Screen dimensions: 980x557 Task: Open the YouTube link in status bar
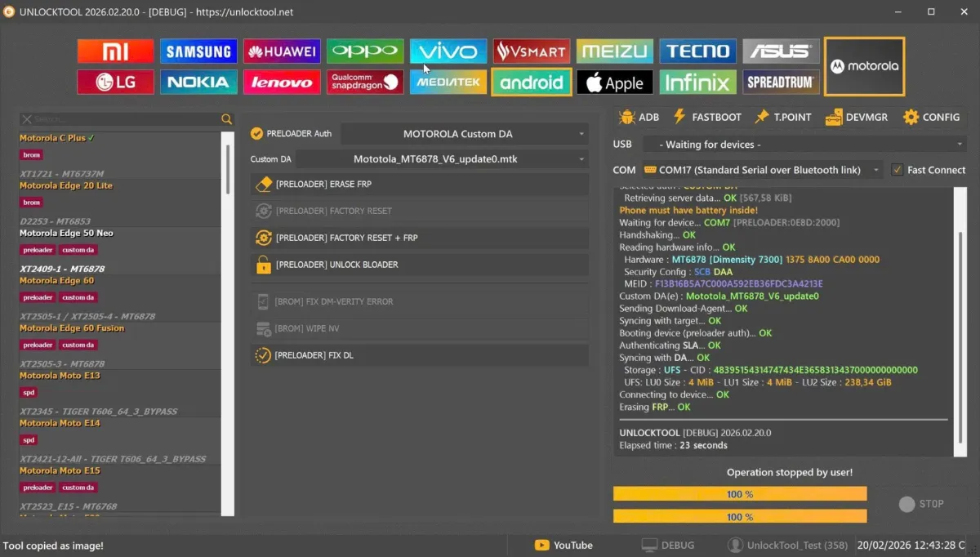coord(563,546)
